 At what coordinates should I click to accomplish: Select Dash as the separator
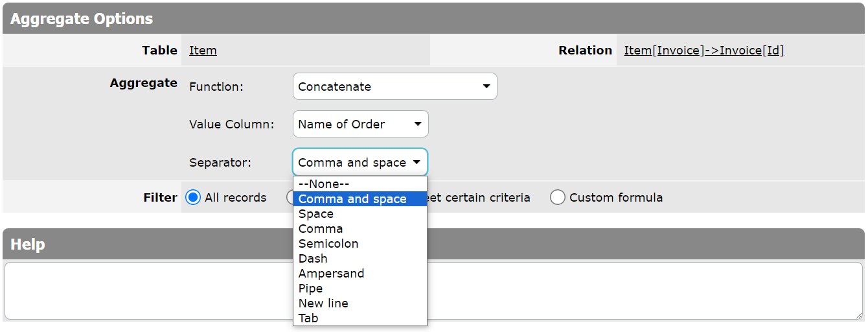(360, 259)
